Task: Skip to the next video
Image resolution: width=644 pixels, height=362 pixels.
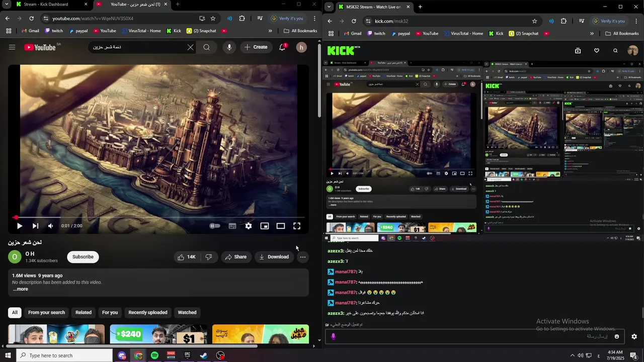Action: 35,226
